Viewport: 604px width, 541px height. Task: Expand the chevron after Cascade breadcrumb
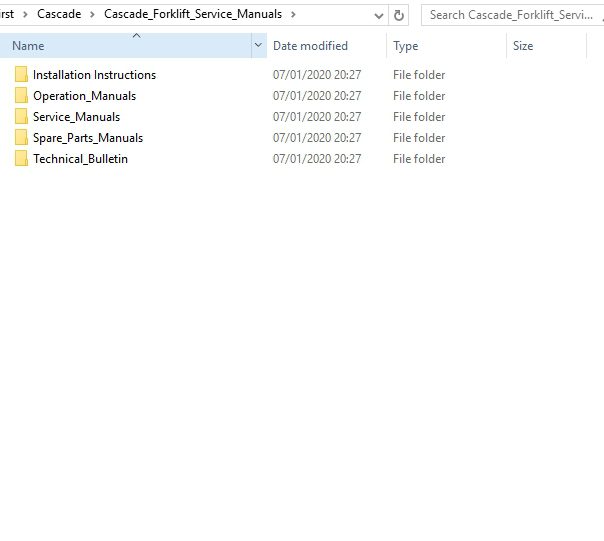pyautogui.click(x=92, y=15)
